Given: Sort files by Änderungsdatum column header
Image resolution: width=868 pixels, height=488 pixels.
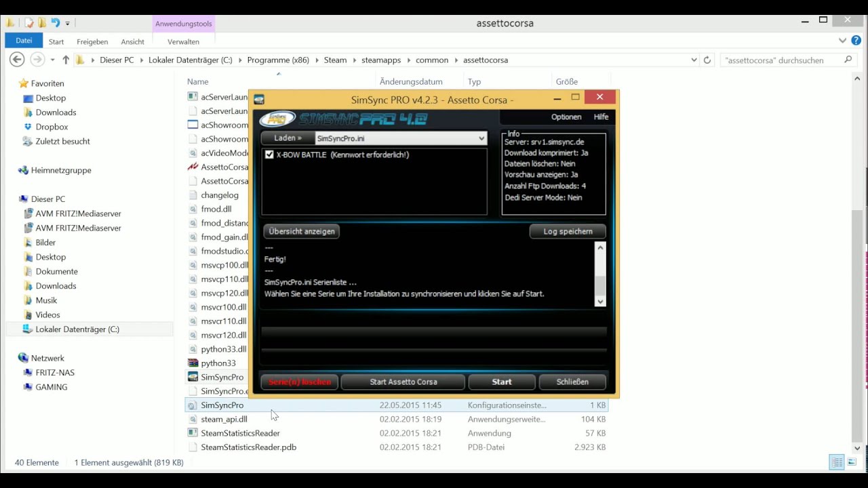Looking at the screenshot, I should (x=411, y=81).
